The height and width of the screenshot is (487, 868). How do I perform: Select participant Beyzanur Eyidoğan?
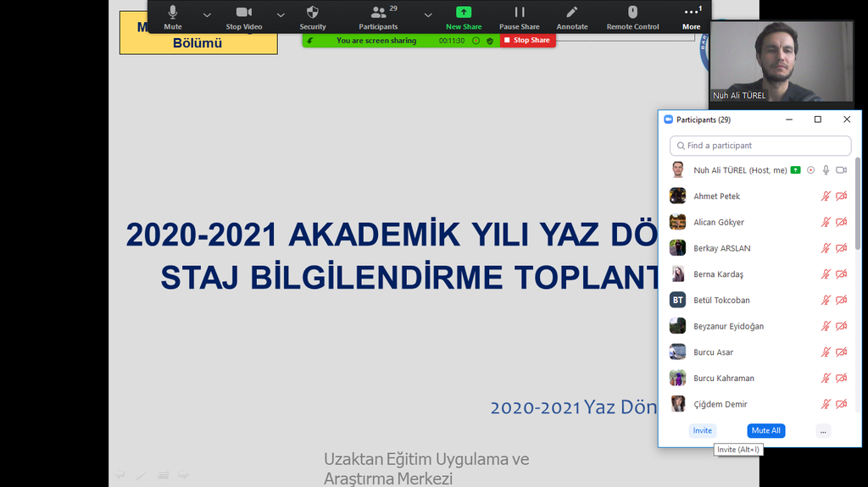click(759, 326)
